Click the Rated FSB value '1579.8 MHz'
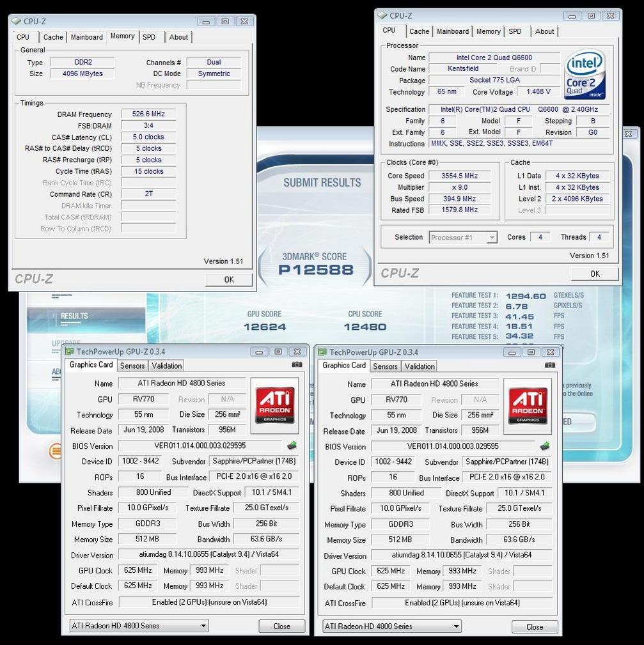 (x=460, y=210)
